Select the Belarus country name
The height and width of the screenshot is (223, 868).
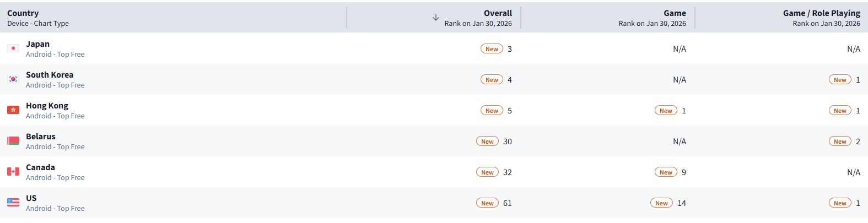point(41,137)
